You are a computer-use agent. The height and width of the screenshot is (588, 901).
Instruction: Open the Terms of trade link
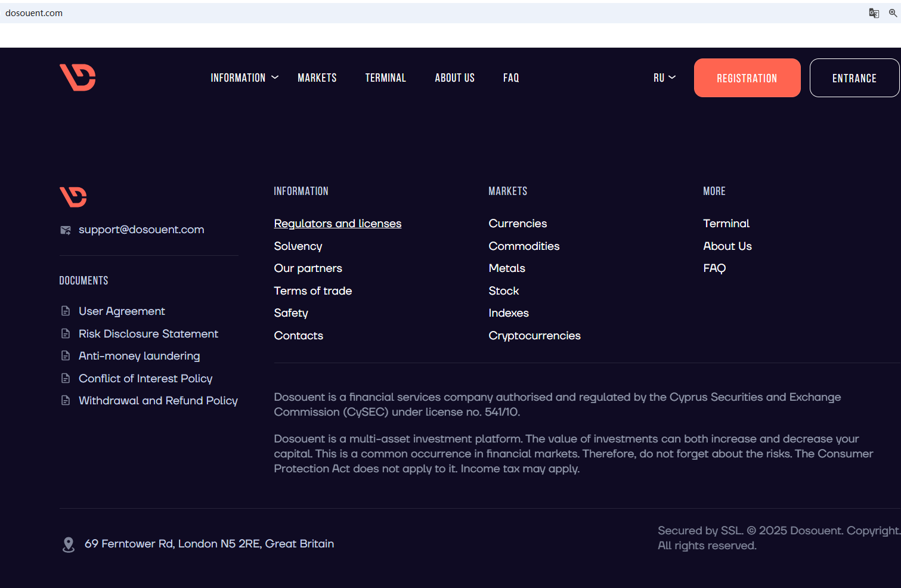pos(313,291)
